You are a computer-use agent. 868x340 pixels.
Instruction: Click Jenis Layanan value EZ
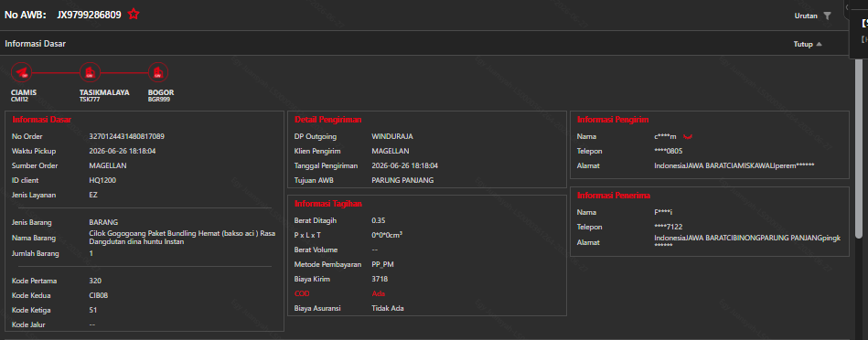[93, 195]
